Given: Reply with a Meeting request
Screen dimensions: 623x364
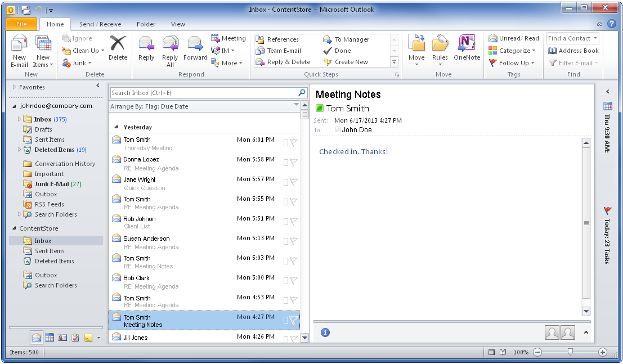Looking at the screenshot, I should pos(228,38).
